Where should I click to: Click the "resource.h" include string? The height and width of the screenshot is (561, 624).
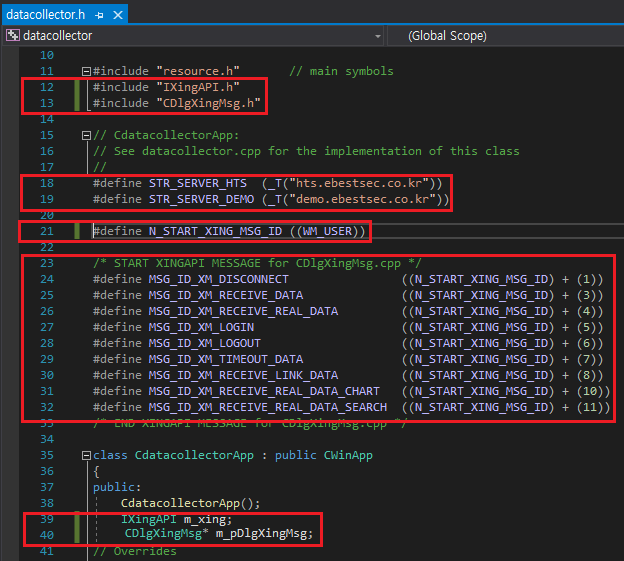pyautogui.click(x=198, y=71)
